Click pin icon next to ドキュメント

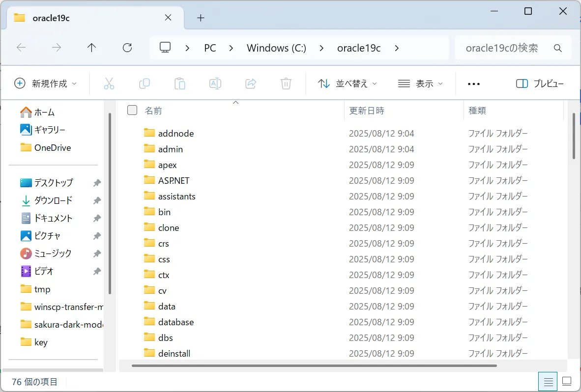coord(97,219)
